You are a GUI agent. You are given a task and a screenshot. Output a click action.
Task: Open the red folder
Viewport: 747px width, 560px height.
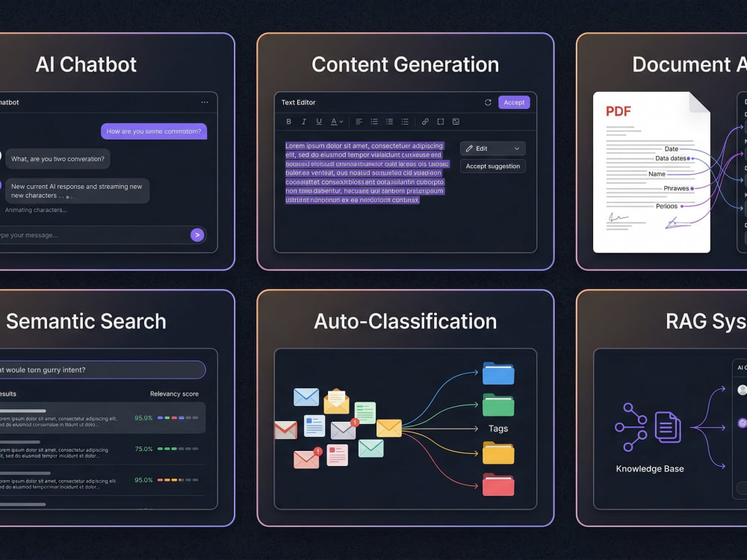[x=498, y=485]
